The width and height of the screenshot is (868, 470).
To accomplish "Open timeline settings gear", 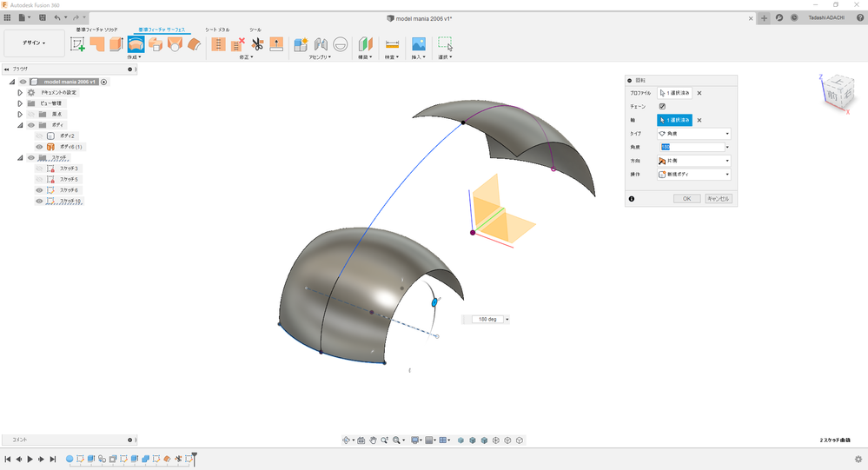I will pyautogui.click(x=858, y=459).
